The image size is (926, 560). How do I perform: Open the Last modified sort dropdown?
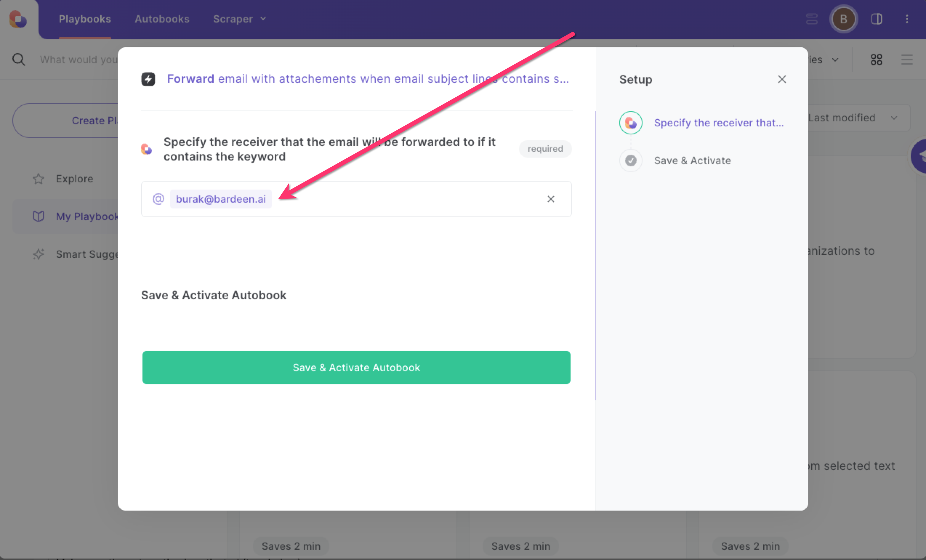coord(859,118)
